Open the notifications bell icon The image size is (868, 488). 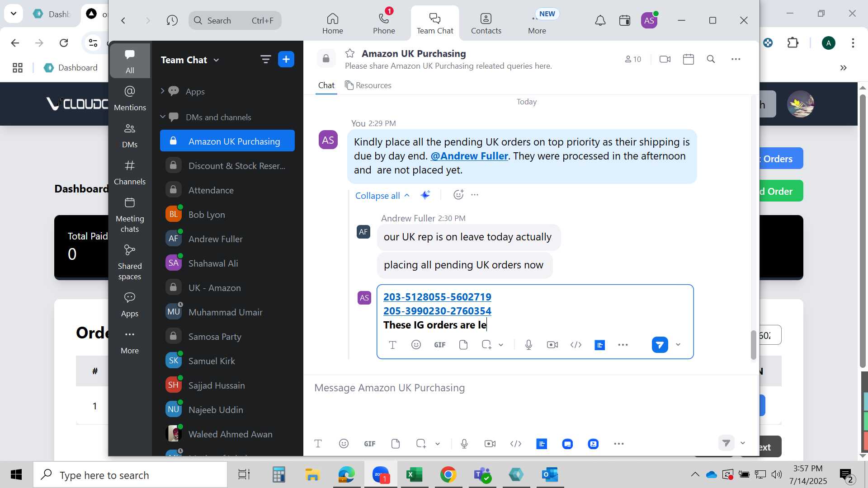(x=600, y=20)
